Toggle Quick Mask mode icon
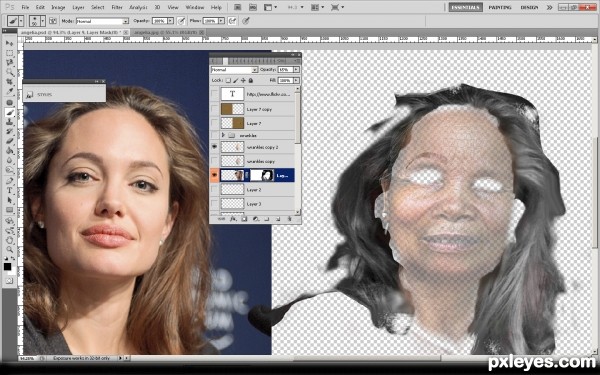The image size is (600, 375). coord(9,281)
